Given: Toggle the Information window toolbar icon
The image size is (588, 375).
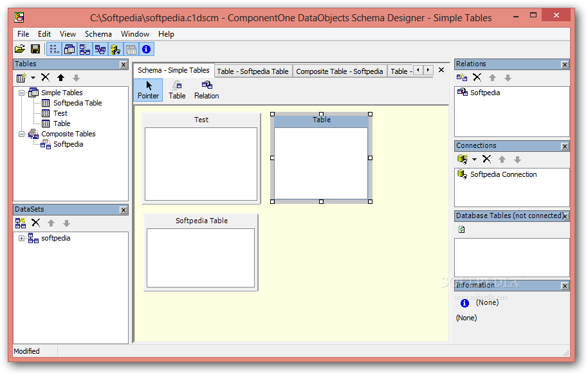Looking at the screenshot, I should click(146, 49).
